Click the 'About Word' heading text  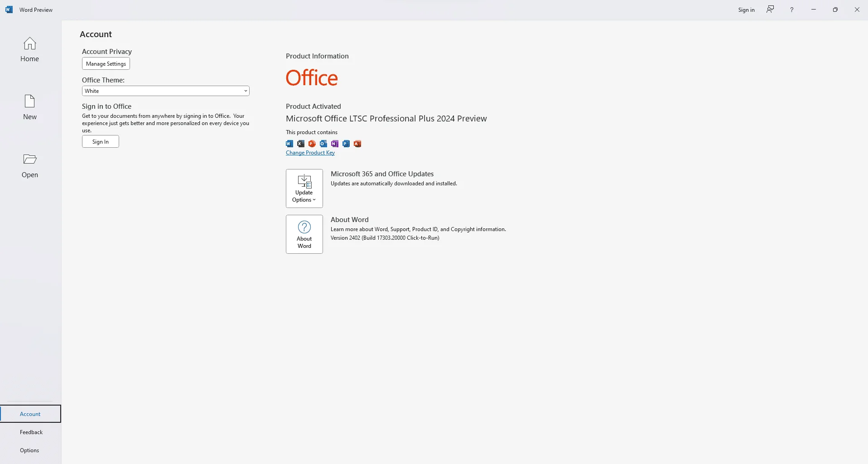point(350,220)
